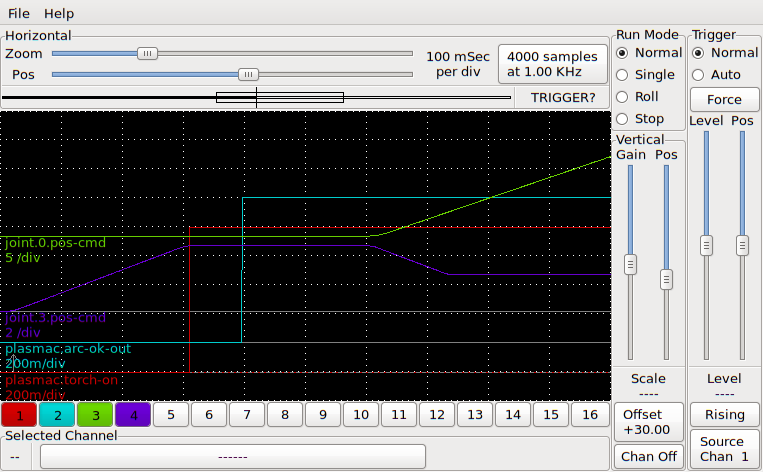Select channel 5 button
Screen dimensions: 763x472
171,415
